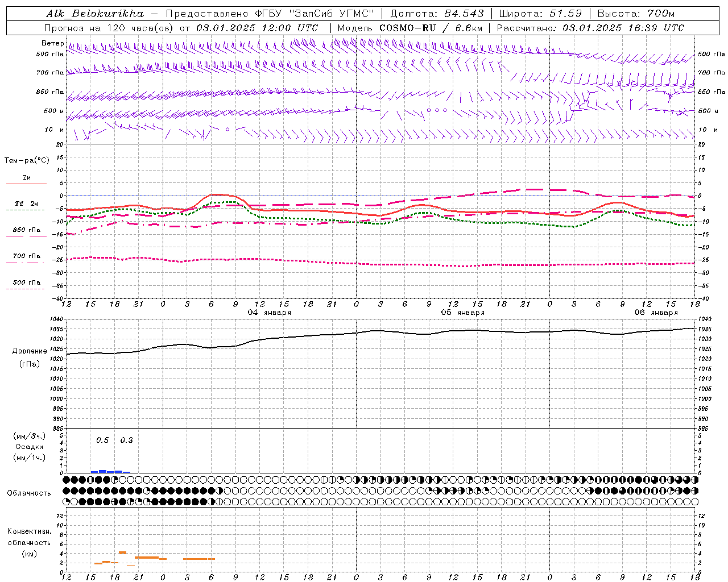Select the 700 гПа temperature legend entry
Image resolution: width=728 pixels, height=582 pixels.
coord(26,256)
